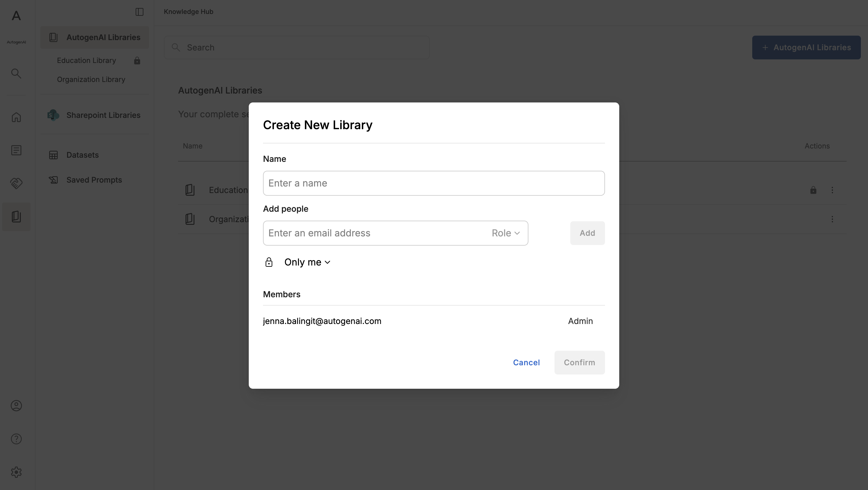Open the handshake icon in left rail

[16, 183]
